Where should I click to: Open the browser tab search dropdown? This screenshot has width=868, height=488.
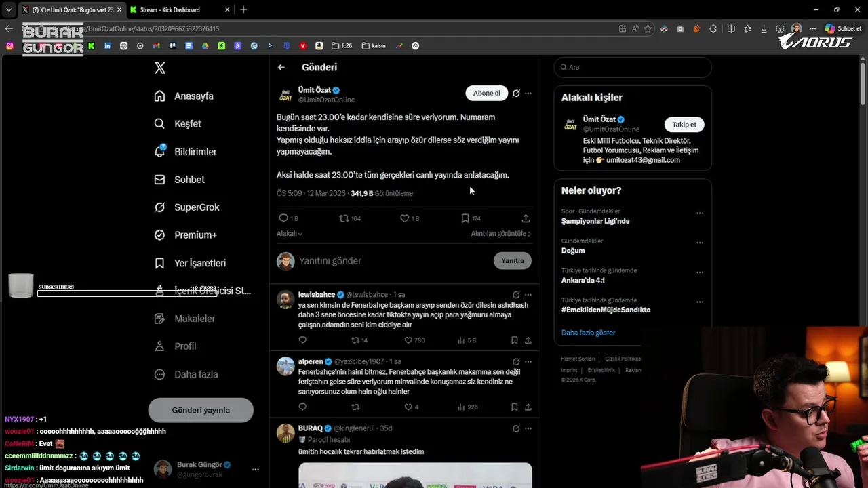[x=9, y=9]
